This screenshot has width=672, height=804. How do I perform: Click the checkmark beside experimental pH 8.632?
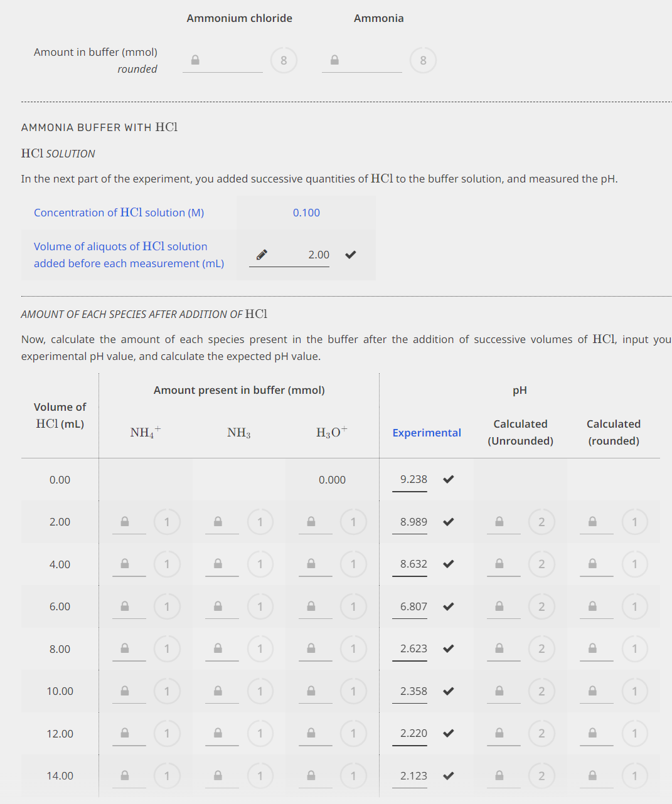[x=448, y=563]
